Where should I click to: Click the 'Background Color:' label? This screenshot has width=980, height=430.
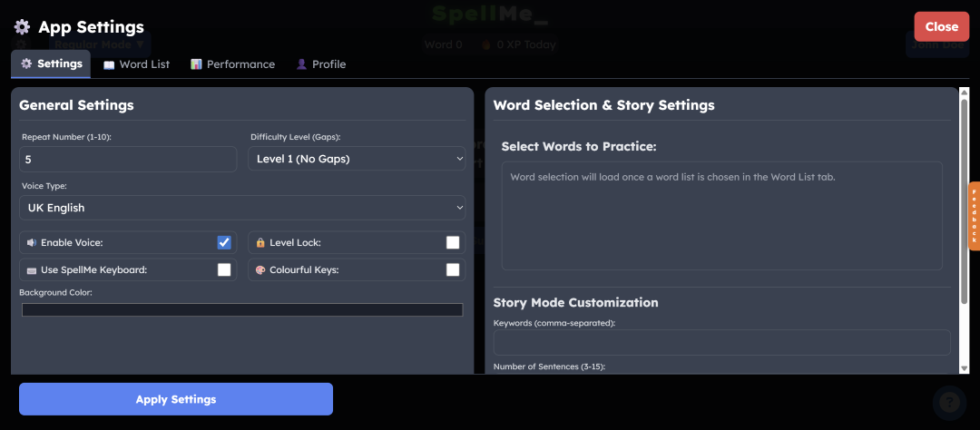(x=55, y=292)
